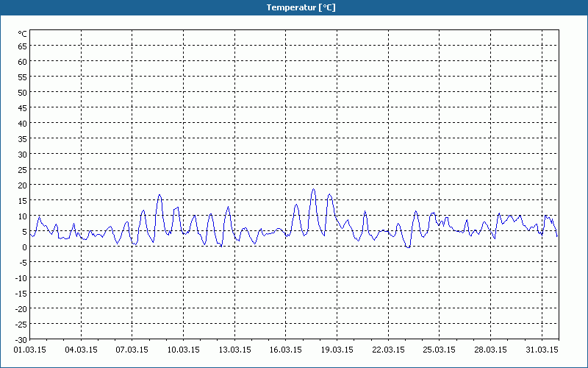Click the 04.03.15 date label
Screen dimensions: 588x368
[81, 350]
